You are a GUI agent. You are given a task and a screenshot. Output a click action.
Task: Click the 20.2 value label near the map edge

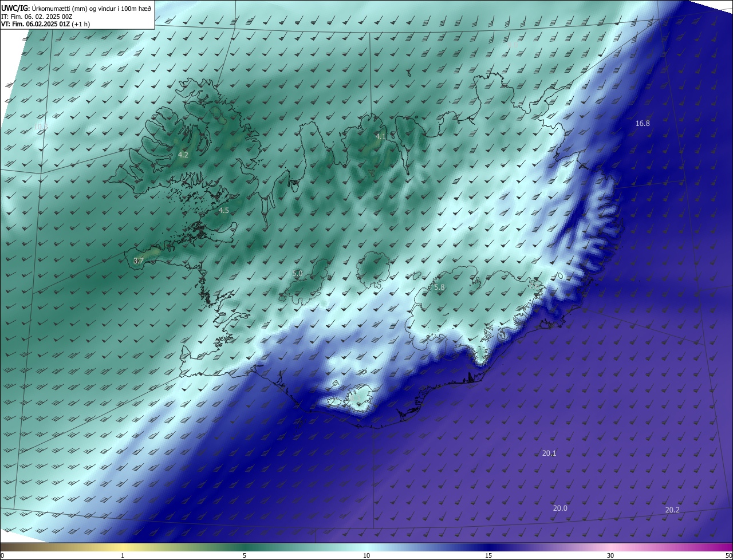pyautogui.click(x=672, y=510)
